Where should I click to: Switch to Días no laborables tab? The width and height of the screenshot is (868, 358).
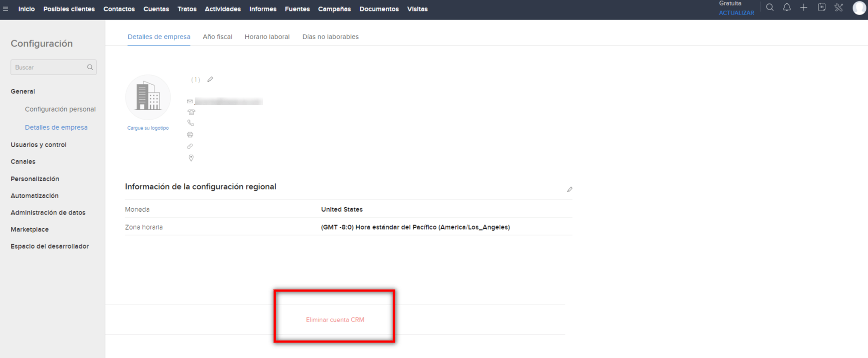coord(330,37)
